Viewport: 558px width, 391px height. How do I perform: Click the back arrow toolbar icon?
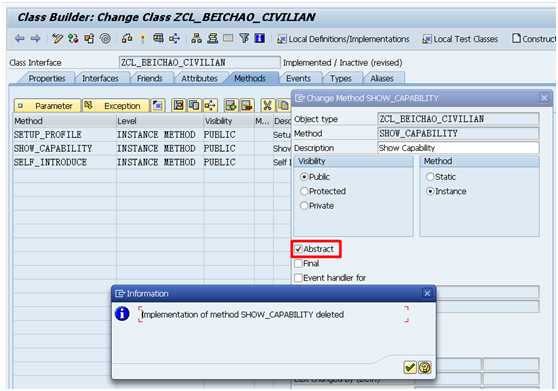(20, 38)
